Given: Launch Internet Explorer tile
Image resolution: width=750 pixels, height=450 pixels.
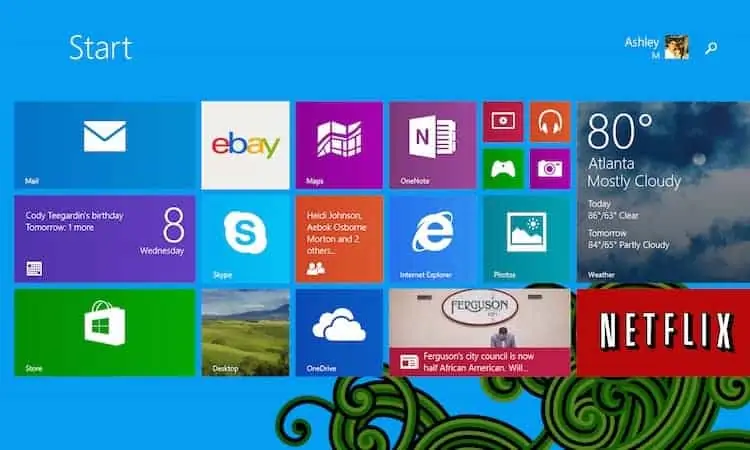Looking at the screenshot, I should point(433,239).
